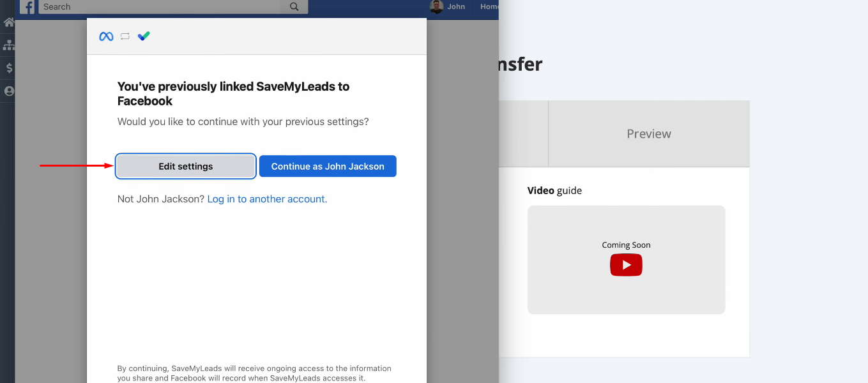The image size is (868, 383).
Task: Switch to the Preview tab
Action: pos(649,134)
